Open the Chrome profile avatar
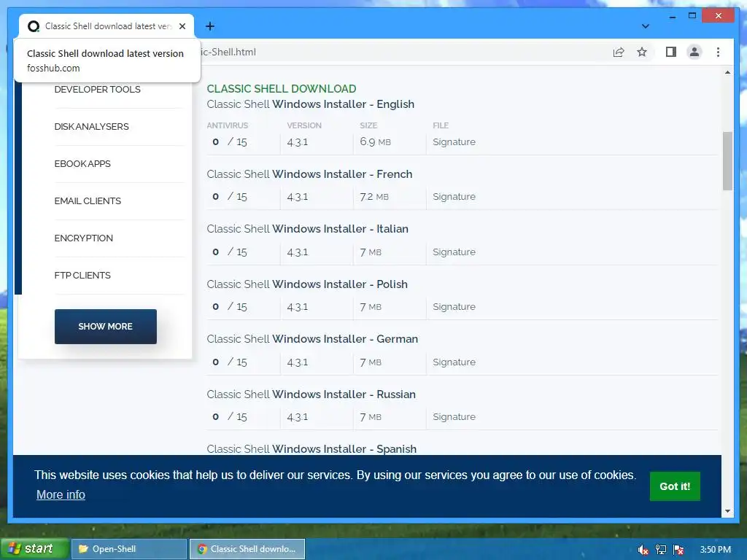 (694, 52)
